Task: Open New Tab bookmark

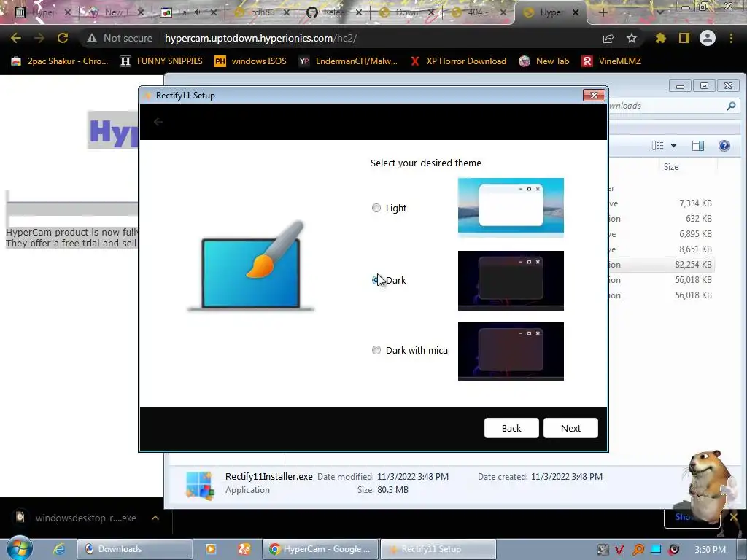Action: tap(544, 61)
